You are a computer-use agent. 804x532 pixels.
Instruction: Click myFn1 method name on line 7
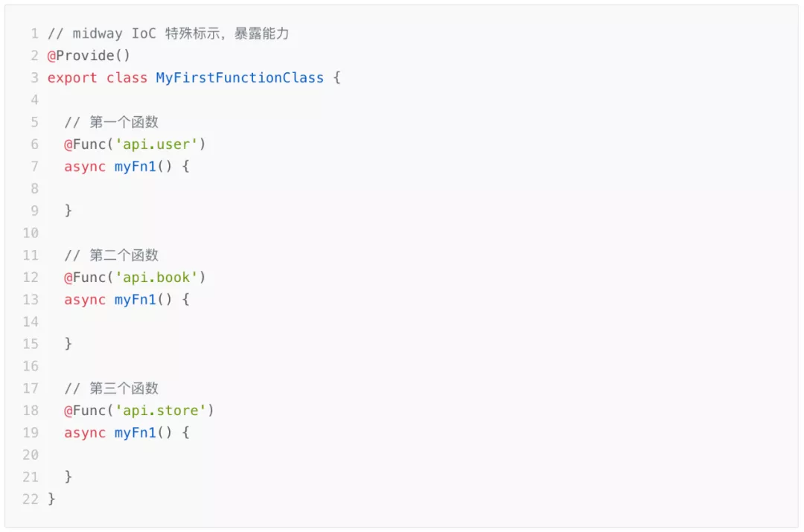coord(135,167)
